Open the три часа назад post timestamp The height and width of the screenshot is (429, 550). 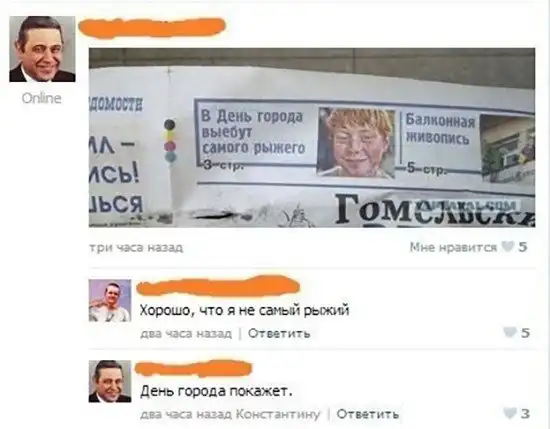[136, 248]
